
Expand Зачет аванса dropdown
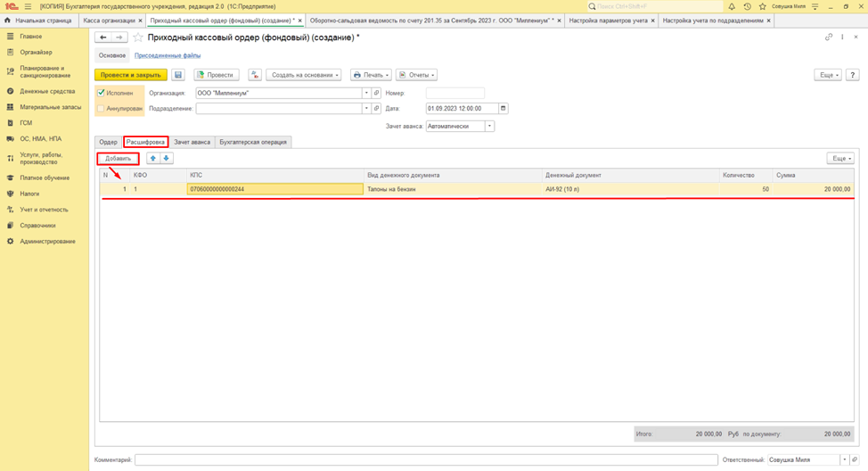[x=489, y=127]
